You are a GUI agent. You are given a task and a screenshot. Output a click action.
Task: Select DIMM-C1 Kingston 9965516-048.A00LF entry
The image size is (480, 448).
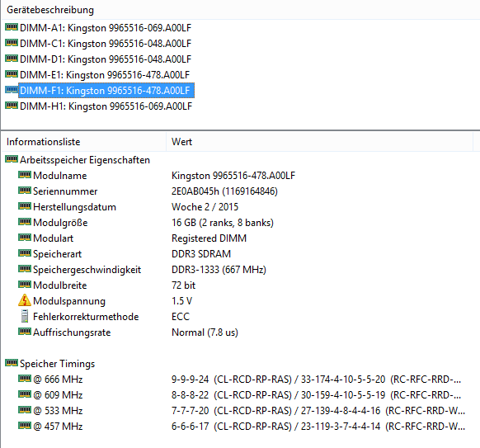click(106, 44)
